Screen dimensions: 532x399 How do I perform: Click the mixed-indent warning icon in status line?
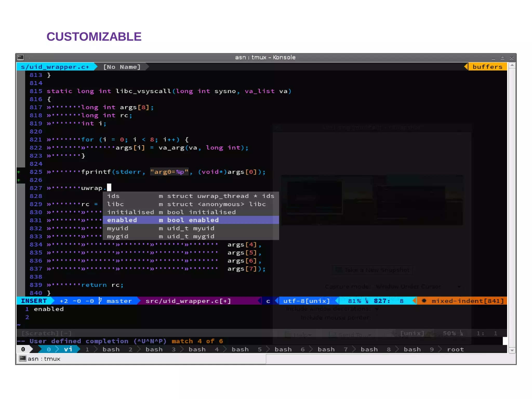tap(424, 301)
